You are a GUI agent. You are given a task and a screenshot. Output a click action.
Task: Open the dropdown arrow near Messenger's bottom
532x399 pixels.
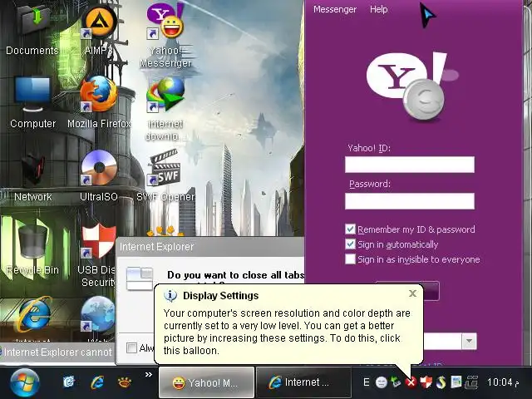[x=469, y=342]
